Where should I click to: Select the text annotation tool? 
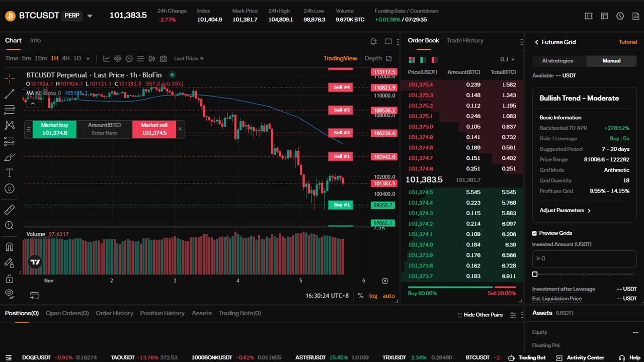click(9, 173)
